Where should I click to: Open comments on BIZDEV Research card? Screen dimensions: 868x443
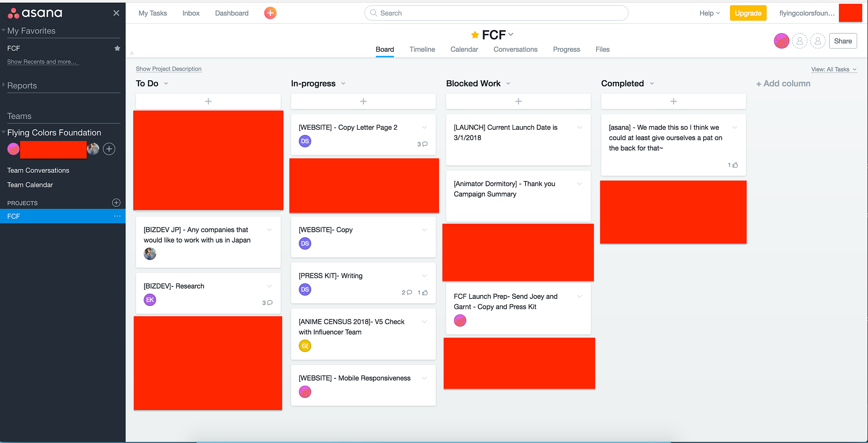(267, 303)
